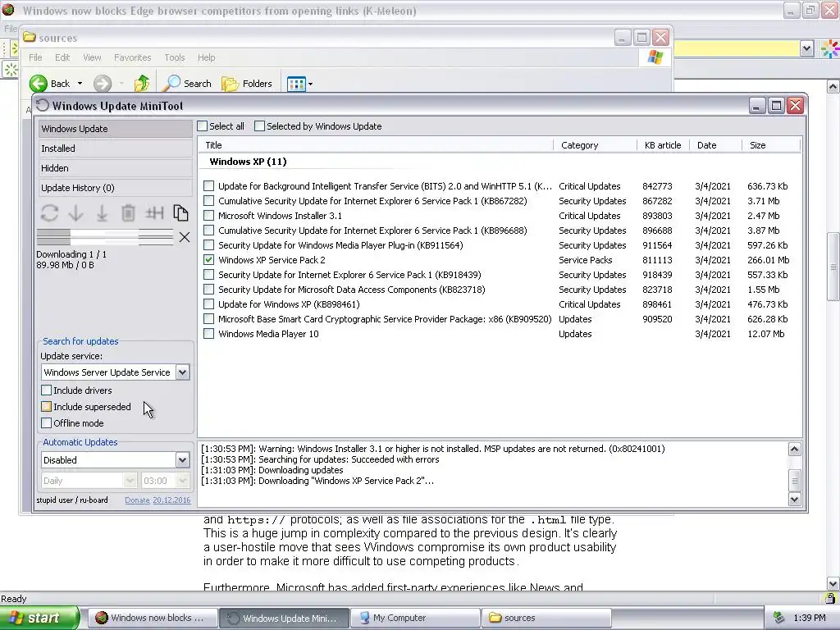Cancel the download with the X icon
This screenshot has width=840, height=630.
pyautogui.click(x=185, y=237)
